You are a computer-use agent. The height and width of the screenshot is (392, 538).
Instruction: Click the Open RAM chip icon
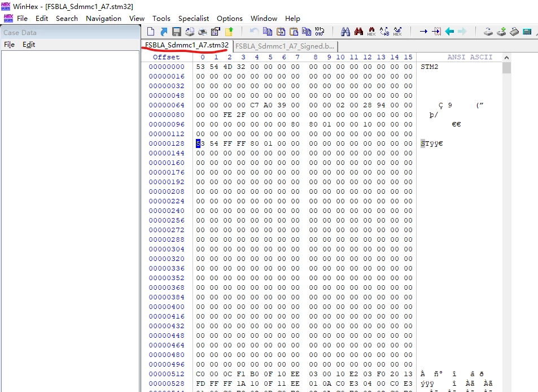(x=514, y=32)
